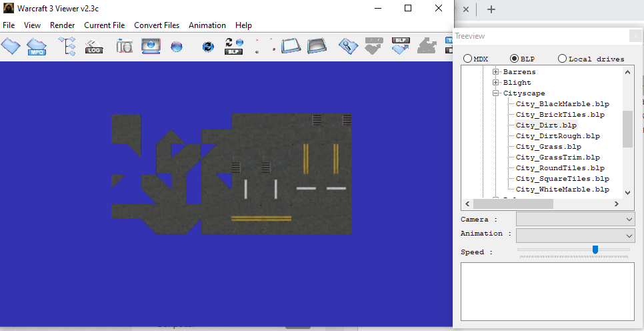Click the Cityscape folder label
The height and width of the screenshot is (331, 644).
[524, 93]
